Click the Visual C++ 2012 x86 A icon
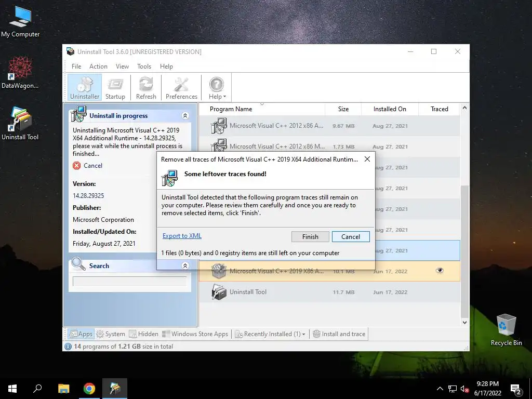 point(219,126)
